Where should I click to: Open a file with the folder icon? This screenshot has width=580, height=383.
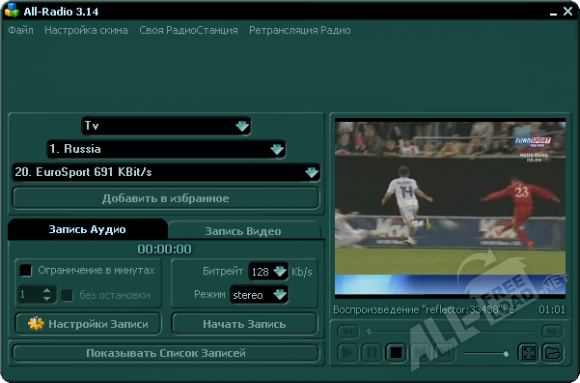point(553,353)
